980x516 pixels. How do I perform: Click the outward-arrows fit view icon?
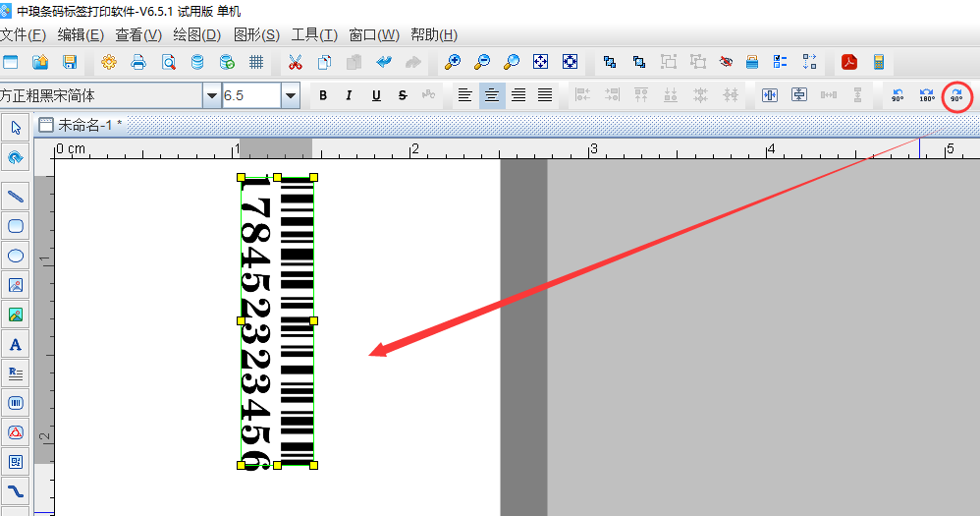[541, 61]
